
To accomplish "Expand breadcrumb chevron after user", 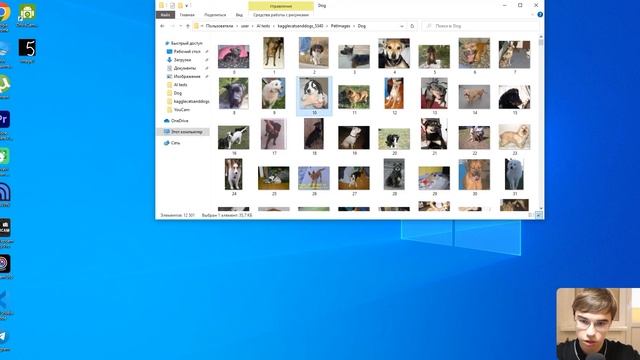I will pyautogui.click(x=252, y=26).
